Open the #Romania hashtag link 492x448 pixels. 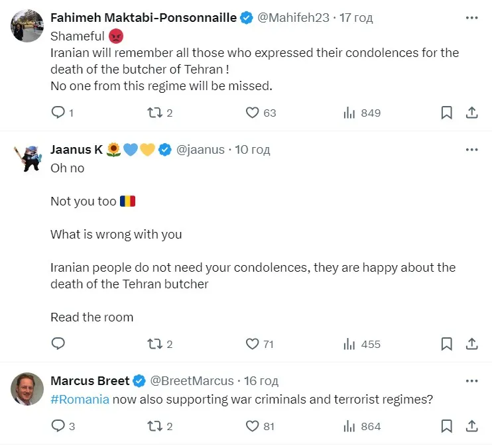pyautogui.click(x=80, y=400)
